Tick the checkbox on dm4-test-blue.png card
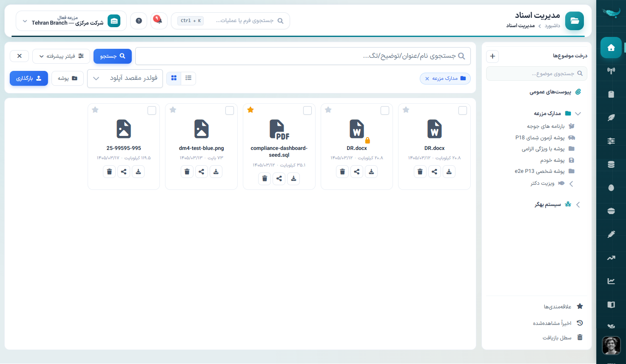The width and height of the screenshot is (626, 364). (230, 110)
